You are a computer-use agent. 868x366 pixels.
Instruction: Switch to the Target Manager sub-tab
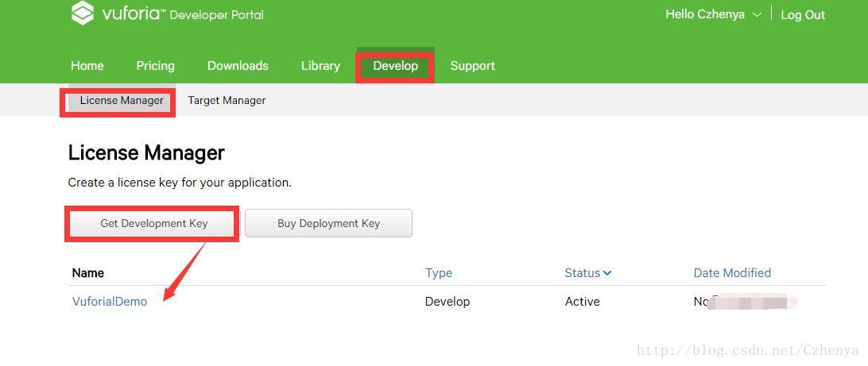pos(227,101)
